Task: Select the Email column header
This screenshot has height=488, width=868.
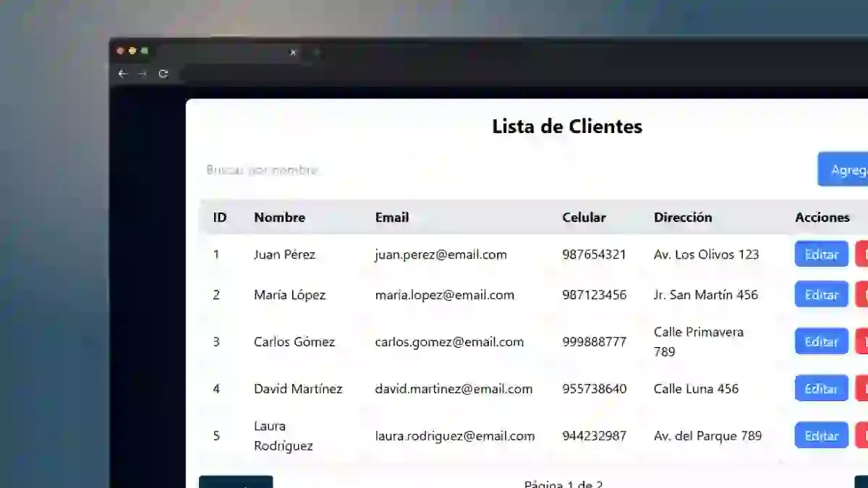Action: pos(392,218)
